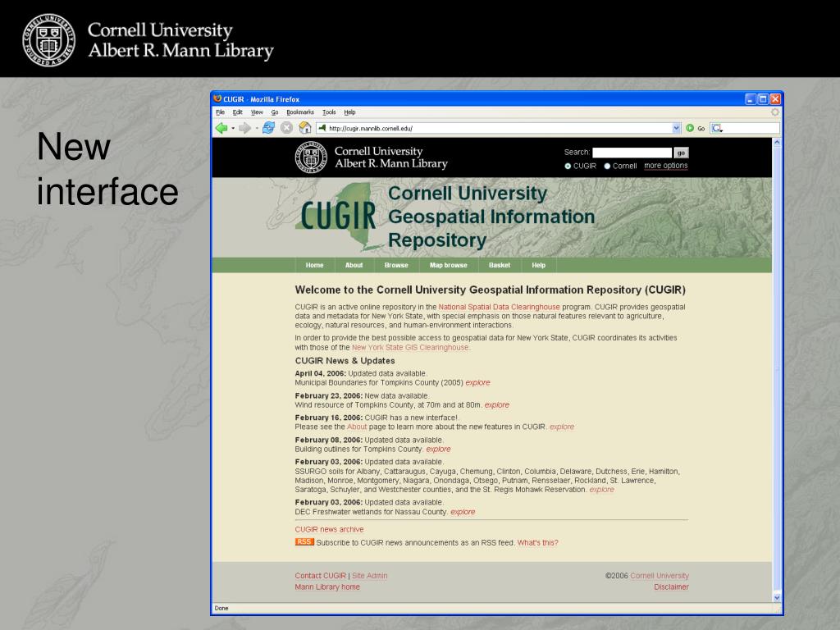Viewport: 840px width, 630px height.
Task: Click the Cornell seal in page header
Action: [x=311, y=157]
